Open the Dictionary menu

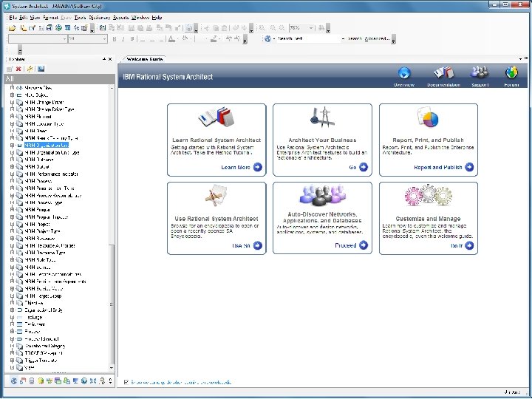point(100,17)
